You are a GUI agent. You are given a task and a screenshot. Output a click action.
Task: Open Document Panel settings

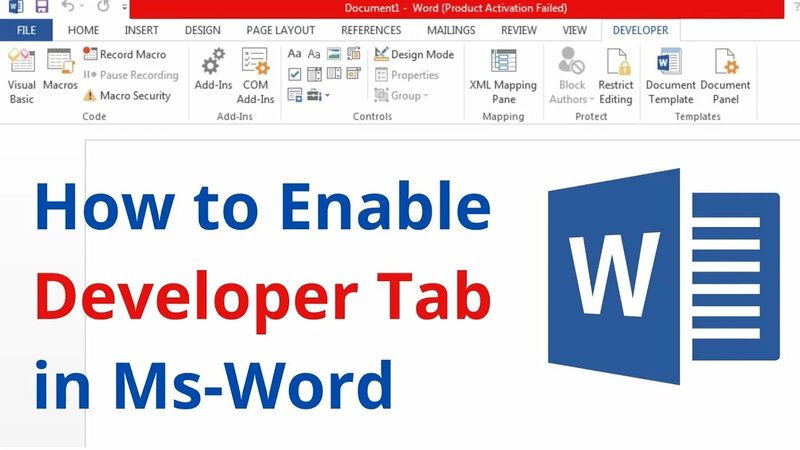pyautogui.click(x=725, y=76)
